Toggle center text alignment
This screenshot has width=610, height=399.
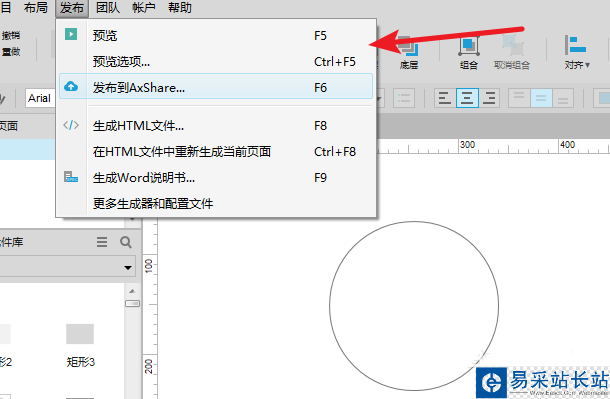pyautogui.click(x=467, y=98)
